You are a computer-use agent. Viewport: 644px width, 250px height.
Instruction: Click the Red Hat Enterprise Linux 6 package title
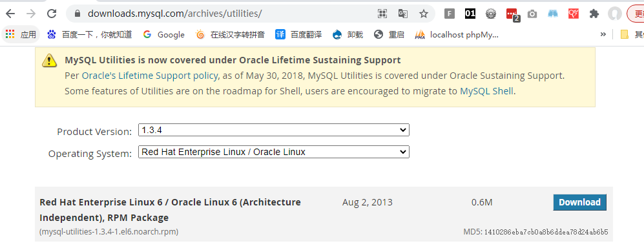[x=170, y=210]
